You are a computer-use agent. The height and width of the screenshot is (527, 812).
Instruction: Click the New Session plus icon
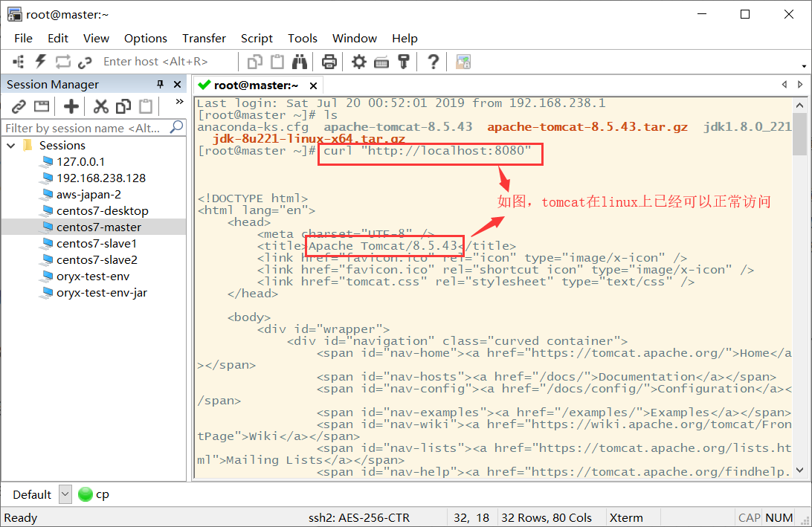click(x=71, y=106)
